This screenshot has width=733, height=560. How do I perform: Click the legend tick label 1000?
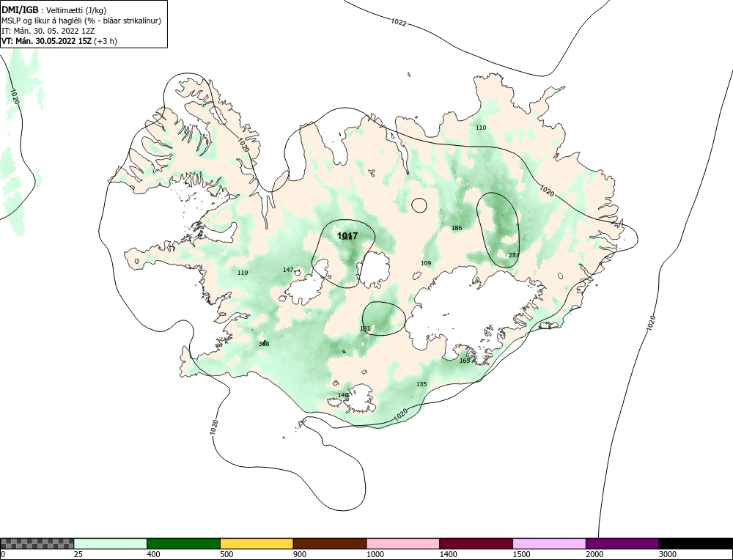coord(375,554)
